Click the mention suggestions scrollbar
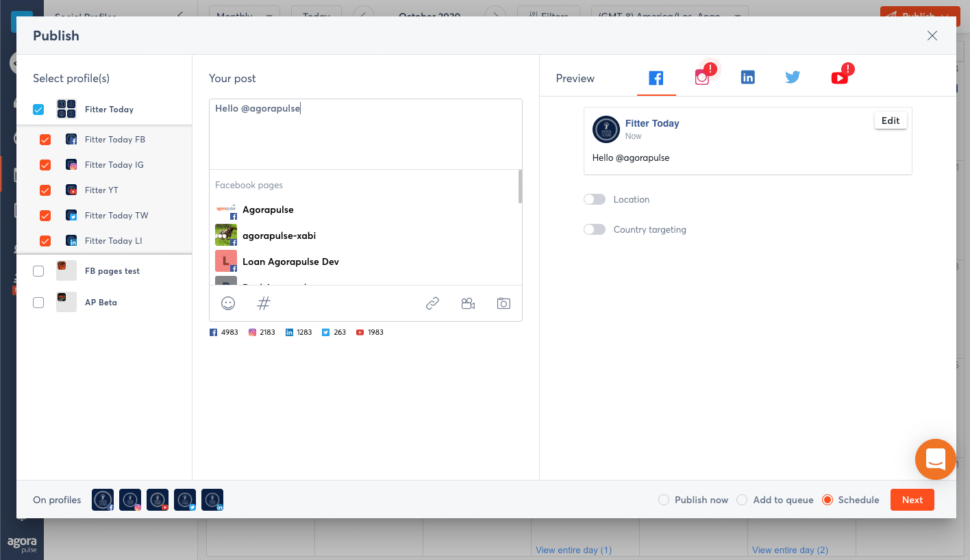This screenshot has height=560, width=970. pos(520,186)
